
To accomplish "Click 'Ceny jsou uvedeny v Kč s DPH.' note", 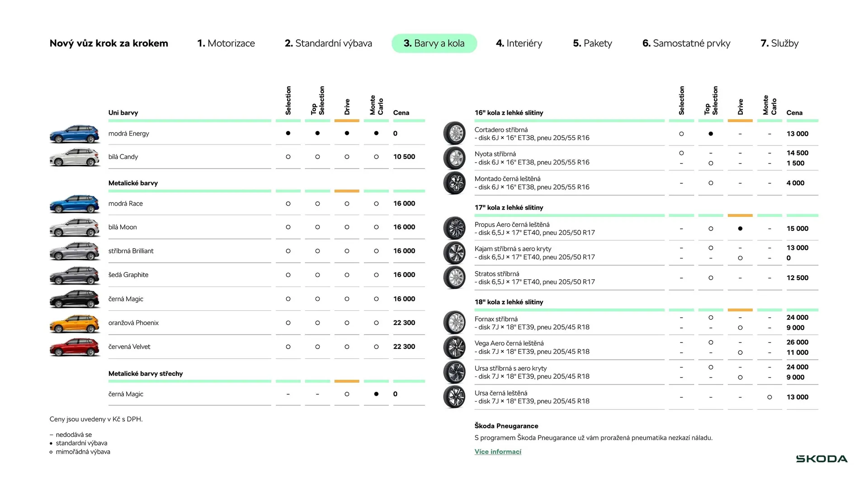I will pyautogui.click(x=96, y=419).
